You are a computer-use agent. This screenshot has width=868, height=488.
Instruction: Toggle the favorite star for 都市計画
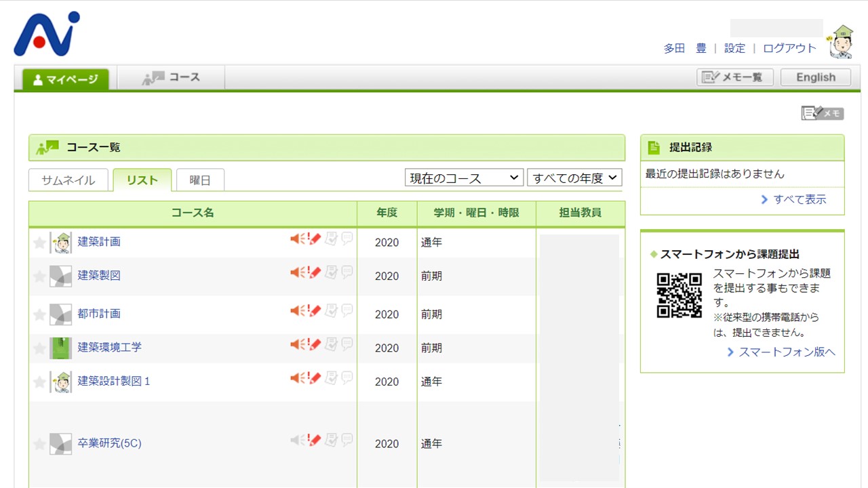click(x=39, y=314)
